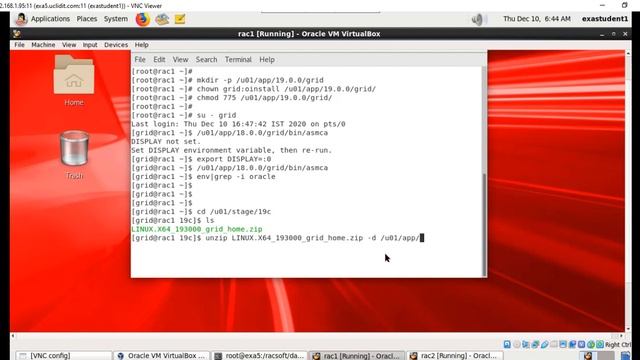The height and width of the screenshot is (360, 640).
Task: Open terminal Help menu
Action: tap(267, 60)
